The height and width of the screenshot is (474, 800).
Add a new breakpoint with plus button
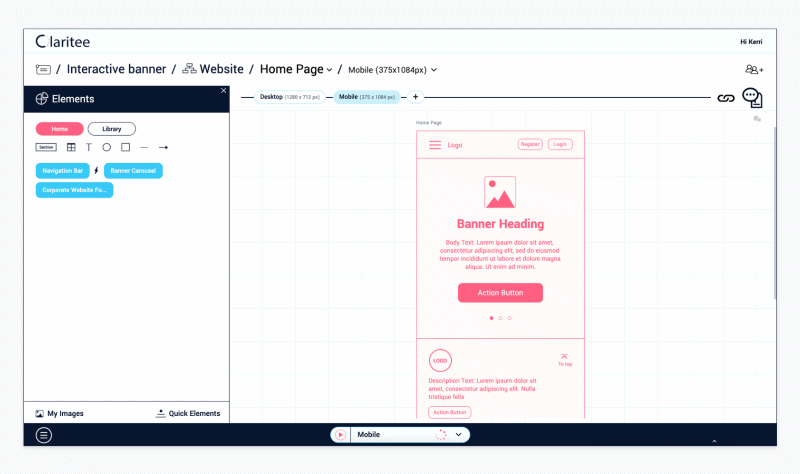415,97
